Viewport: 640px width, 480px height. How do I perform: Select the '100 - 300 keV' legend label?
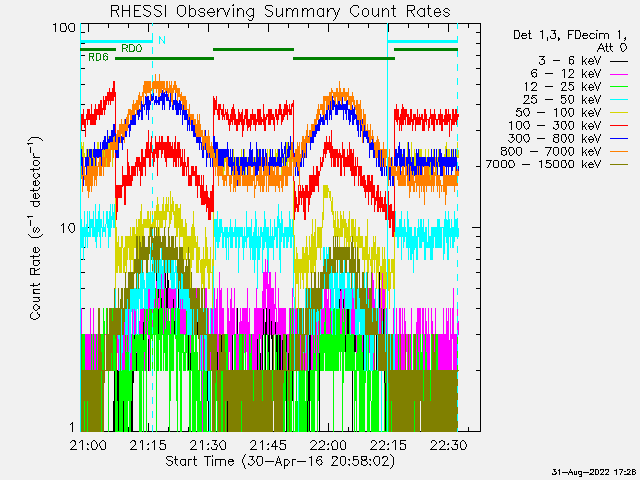(555, 126)
